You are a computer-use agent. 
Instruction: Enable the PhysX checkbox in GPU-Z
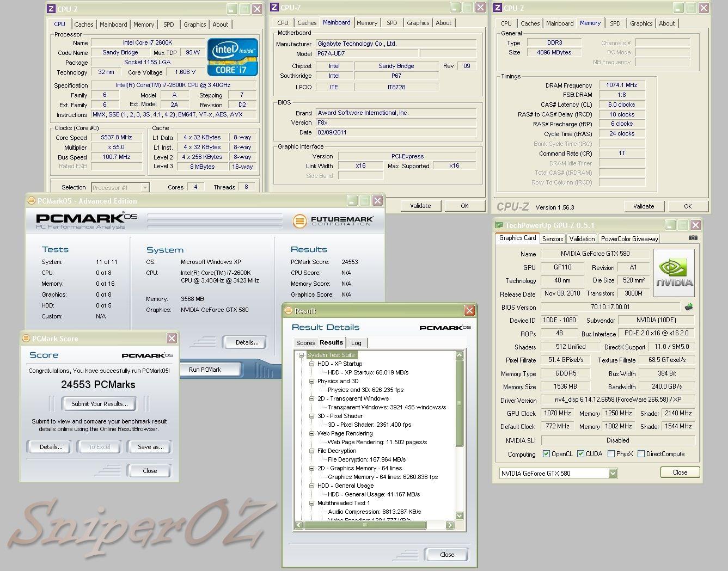tap(611, 454)
